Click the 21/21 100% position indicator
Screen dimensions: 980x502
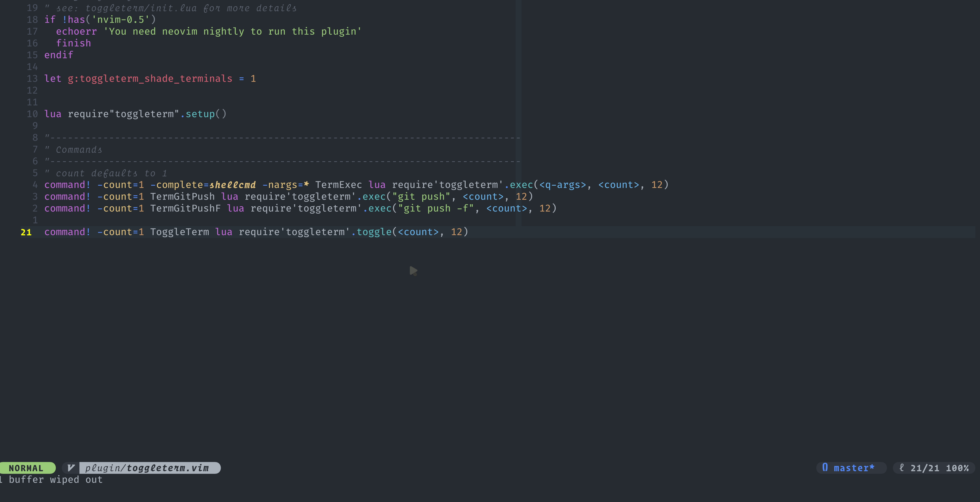[939, 468]
